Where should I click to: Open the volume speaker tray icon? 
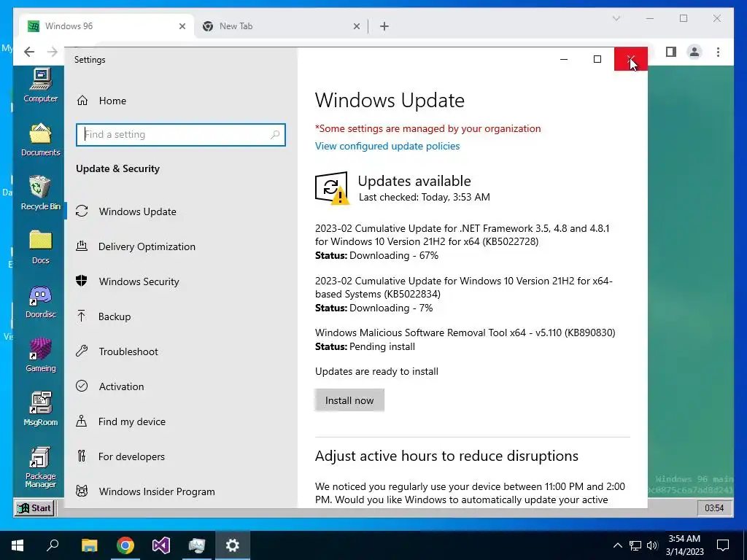pyautogui.click(x=652, y=545)
